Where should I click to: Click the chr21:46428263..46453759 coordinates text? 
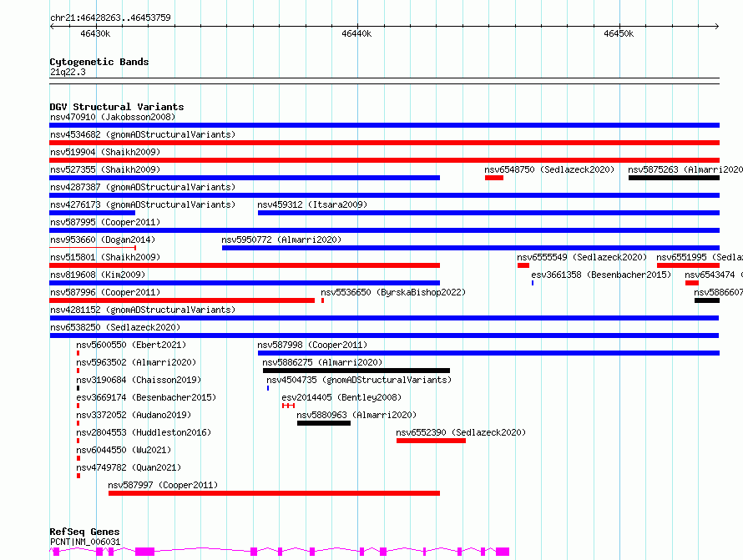point(110,18)
